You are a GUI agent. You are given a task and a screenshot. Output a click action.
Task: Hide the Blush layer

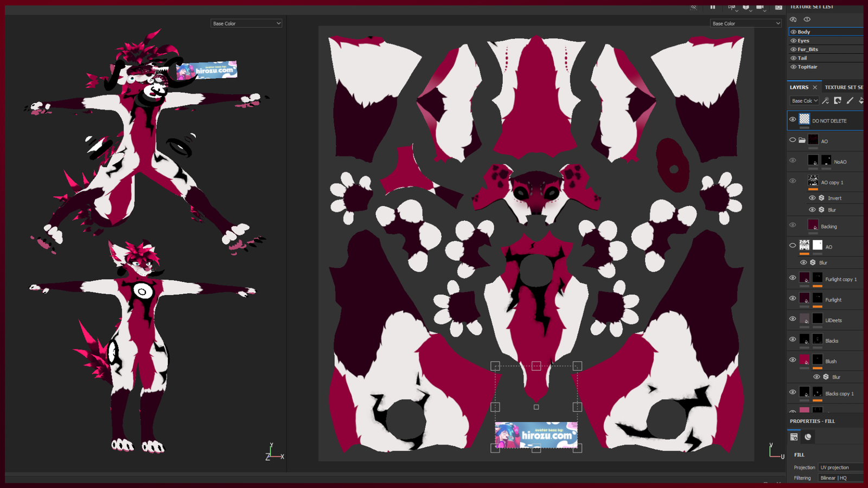793,360
